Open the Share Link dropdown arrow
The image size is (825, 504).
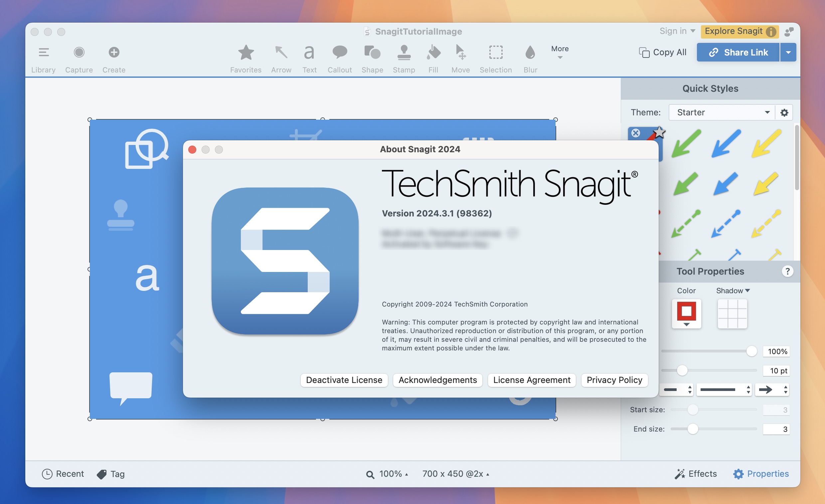pyautogui.click(x=788, y=52)
